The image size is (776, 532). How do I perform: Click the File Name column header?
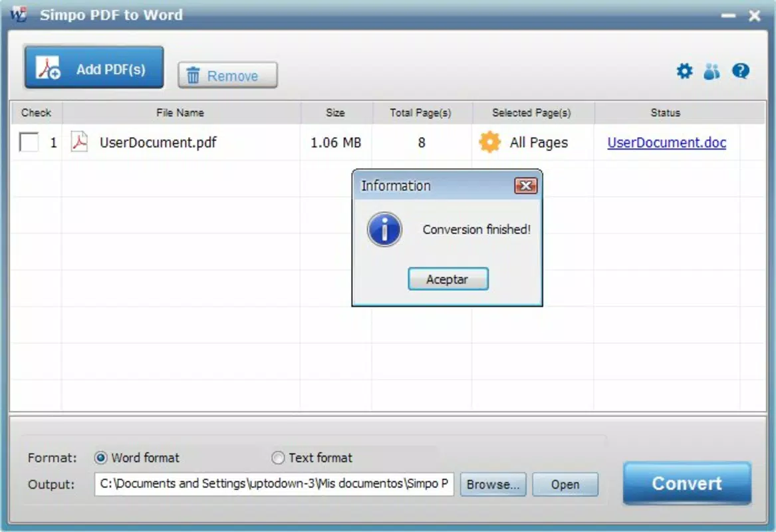pos(180,113)
